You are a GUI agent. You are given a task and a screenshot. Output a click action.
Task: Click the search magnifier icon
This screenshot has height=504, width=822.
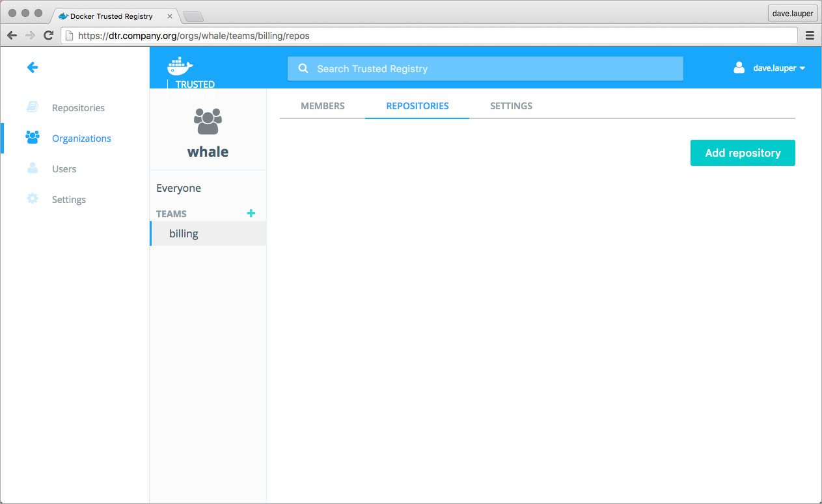point(303,68)
